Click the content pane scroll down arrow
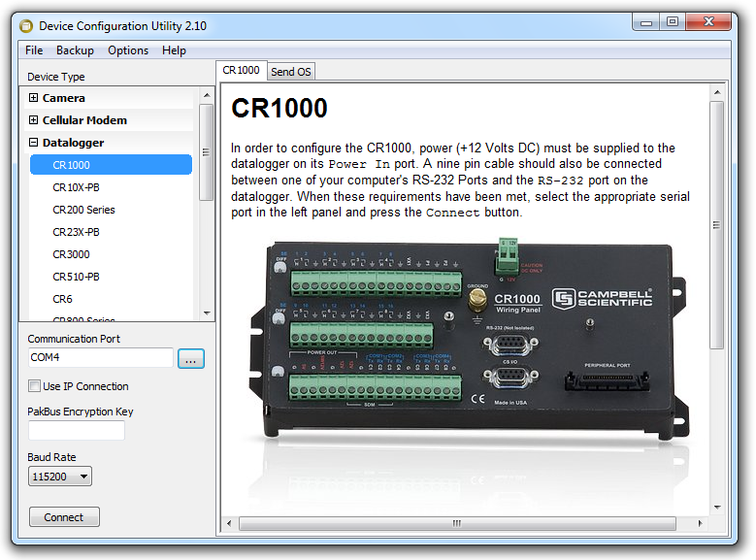The height and width of the screenshot is (560, 756). click(x=717, y=508)
